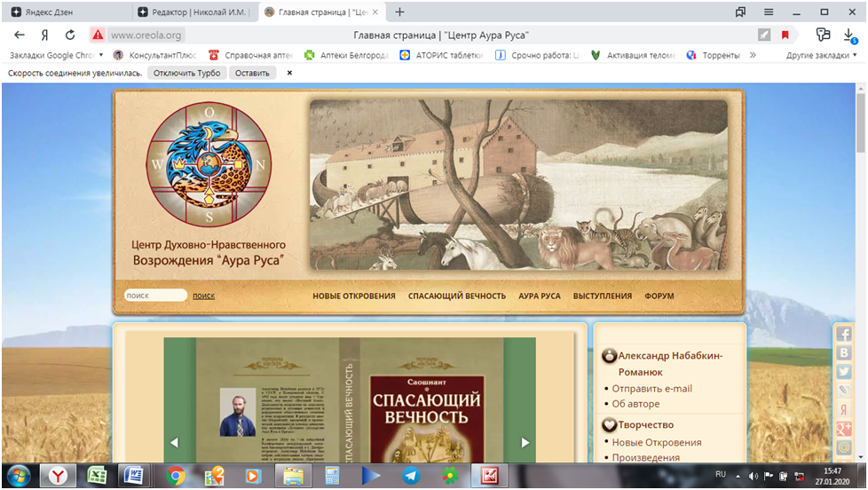Open АТОРИС таблетки bookmark
The width and height of the screenshot is (868, 490).
click(442, 55)
